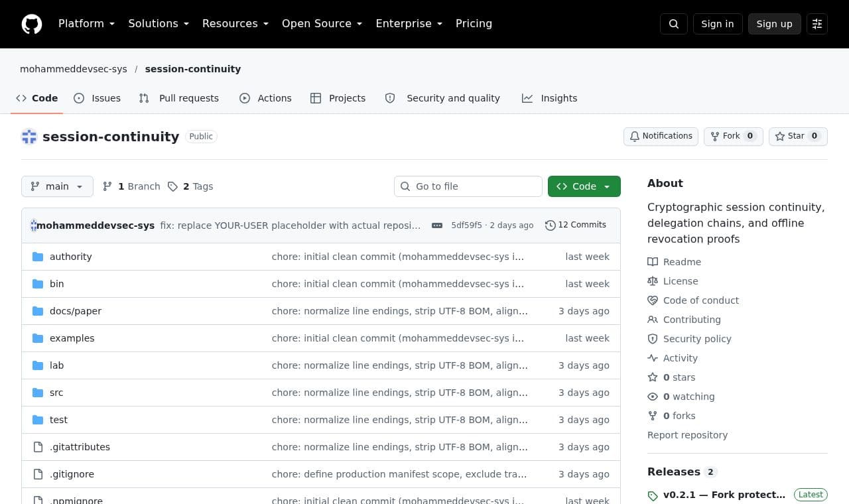Expand the green Code dropdown button
Screen dimensions: 849x504
[x=584, y=186]
